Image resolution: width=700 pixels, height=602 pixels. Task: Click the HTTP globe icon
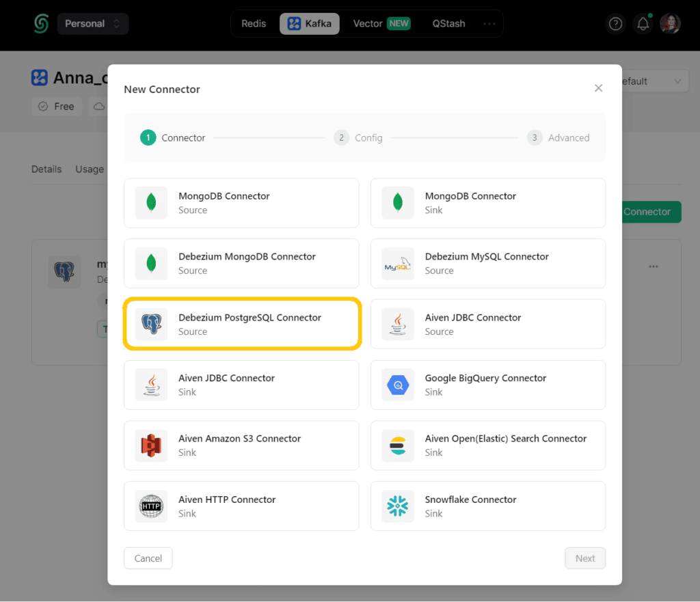(x=151, y=506)
